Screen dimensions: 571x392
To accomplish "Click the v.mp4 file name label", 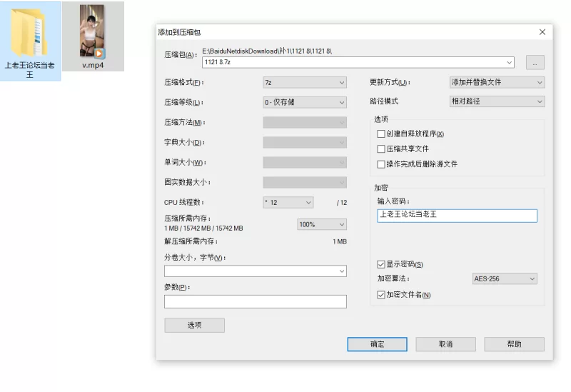I will pyautogui.click(x=93, y=65).
